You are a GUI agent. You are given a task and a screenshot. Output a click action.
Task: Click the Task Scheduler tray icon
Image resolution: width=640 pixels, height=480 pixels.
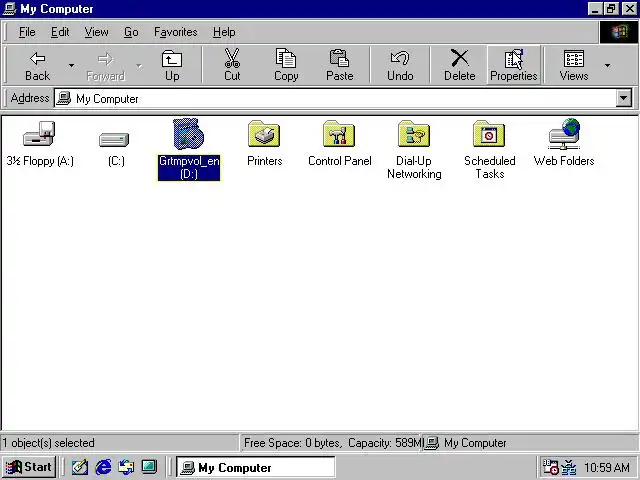(549, 467)
